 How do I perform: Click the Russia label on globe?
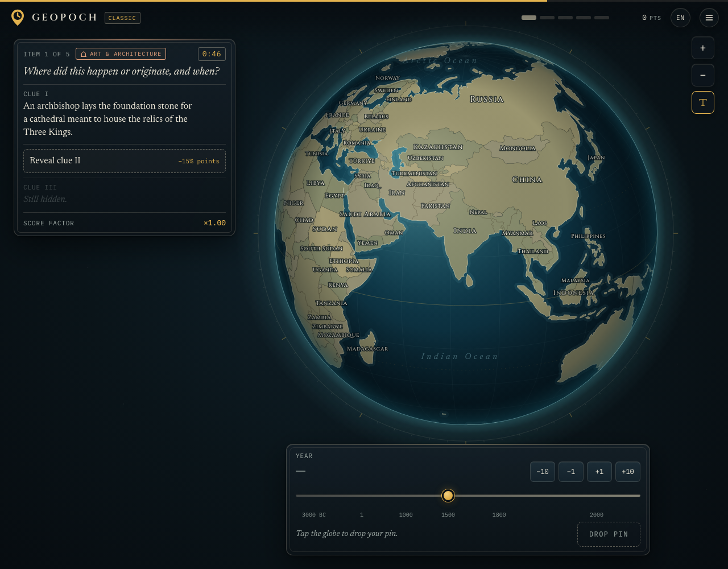click(x=487, y=99)
